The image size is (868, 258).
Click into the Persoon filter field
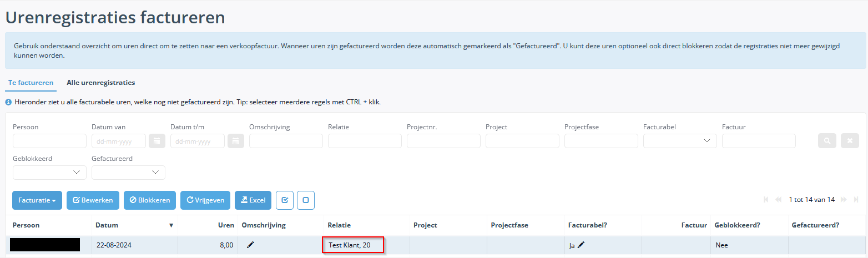(x=49, y=141)
